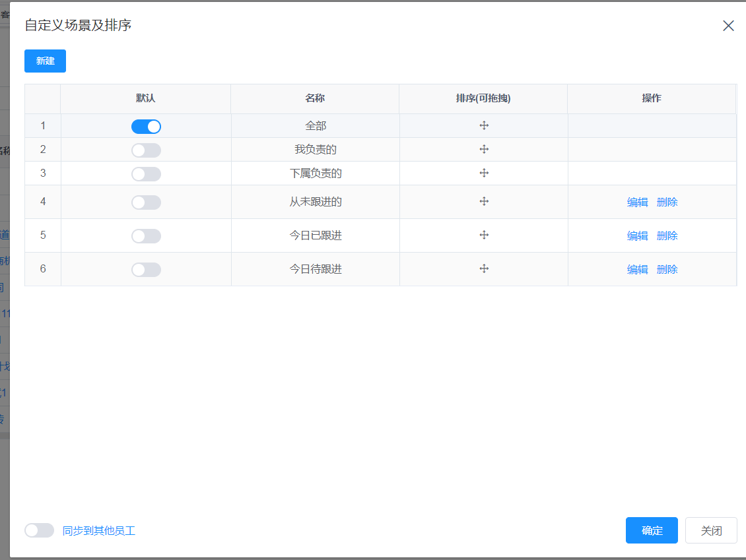The image size is (746, 560).
Task: Enable default toggle for 从未跟进的
Action: (x=146, y=202)
